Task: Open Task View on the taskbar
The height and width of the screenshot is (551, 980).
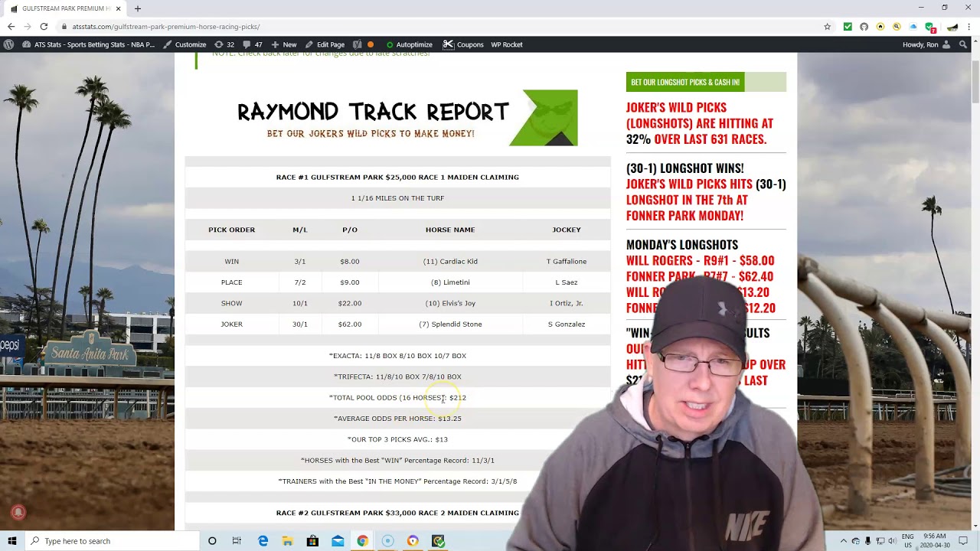Action: click(237, 541)
